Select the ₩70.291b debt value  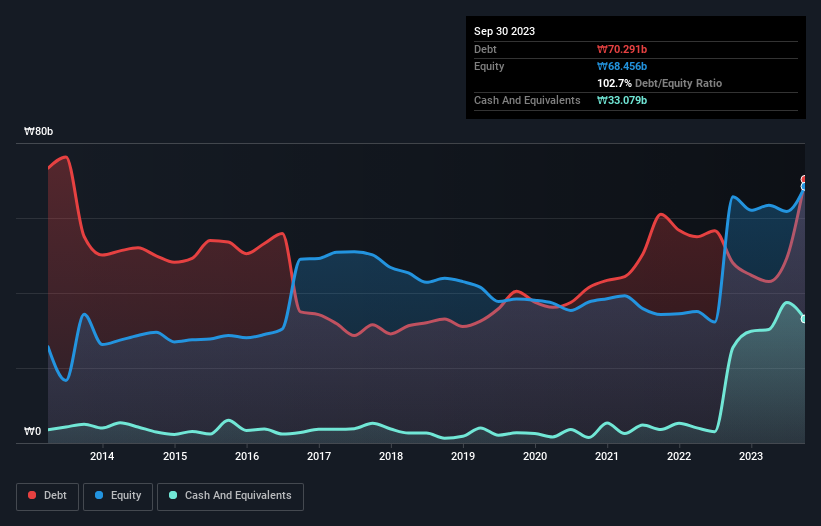point(622,49)
